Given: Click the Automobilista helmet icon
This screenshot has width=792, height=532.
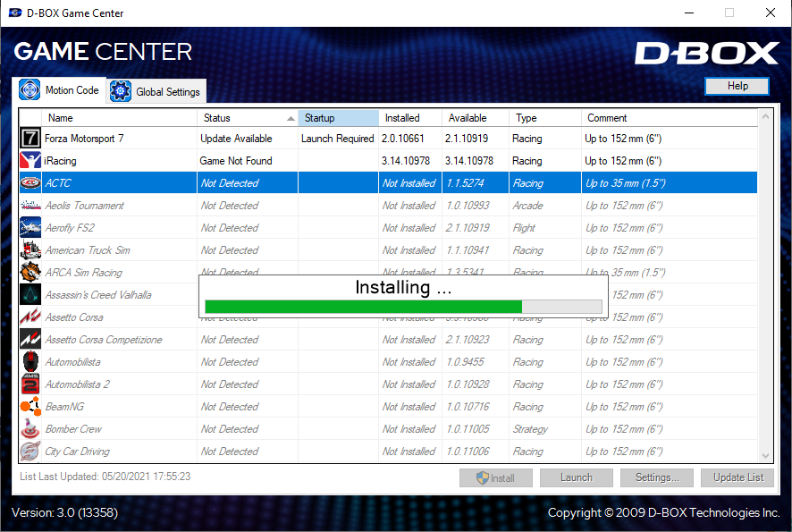Looking at the screenshot, I should pyautogui.click(x=30, y=362).
